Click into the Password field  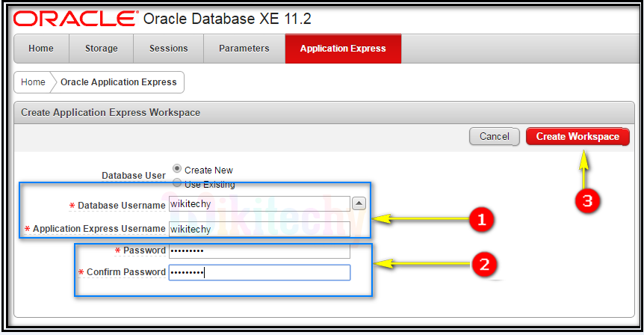258,251
